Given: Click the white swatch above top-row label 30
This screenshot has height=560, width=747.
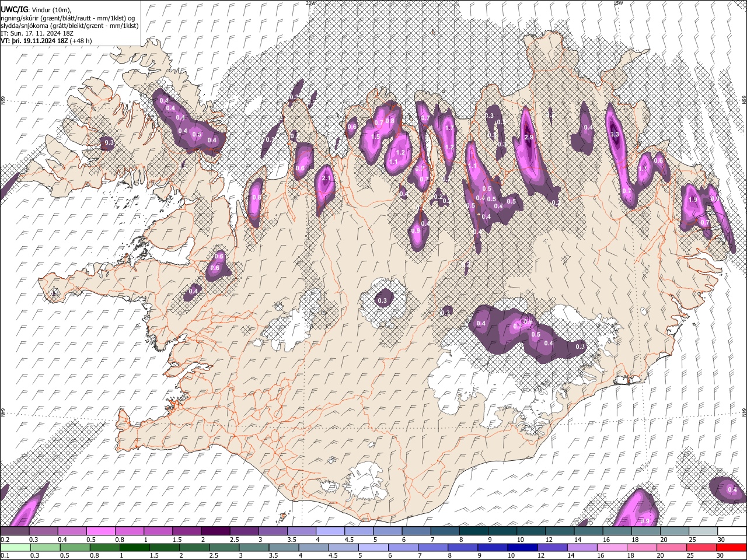Looking at the screenshot, I should [x=731, y=531].
